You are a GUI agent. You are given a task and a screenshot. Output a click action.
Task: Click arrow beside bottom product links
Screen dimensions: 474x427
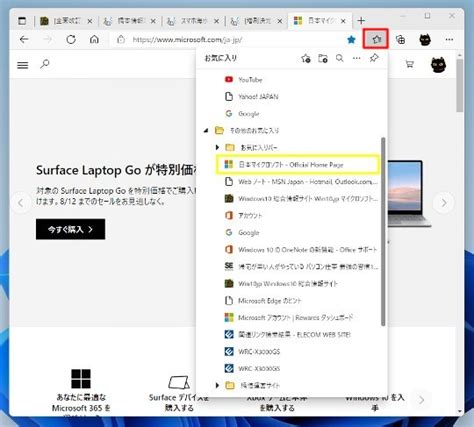point(421,400)
